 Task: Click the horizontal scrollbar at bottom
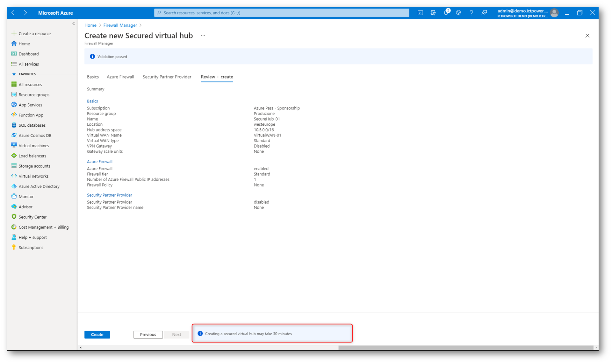click(x=465, y=347)
